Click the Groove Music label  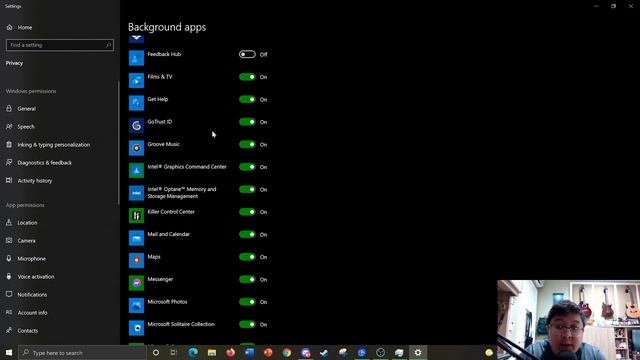pos(163,144)
